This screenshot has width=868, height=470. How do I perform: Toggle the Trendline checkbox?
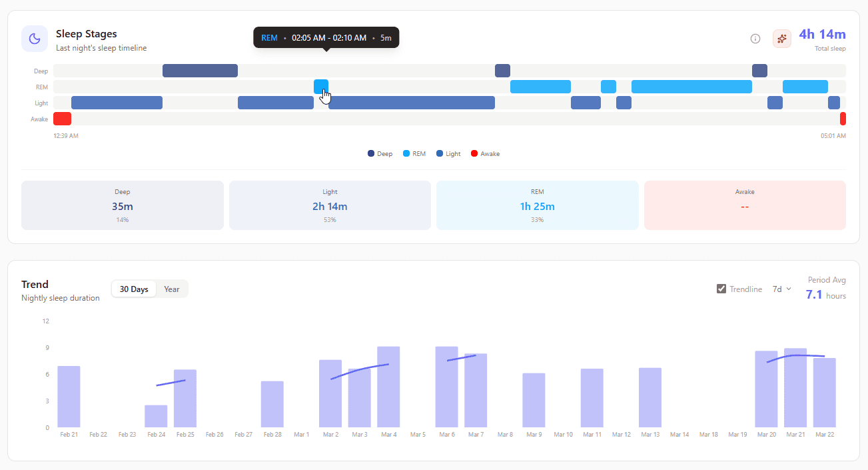click(721, 289)
